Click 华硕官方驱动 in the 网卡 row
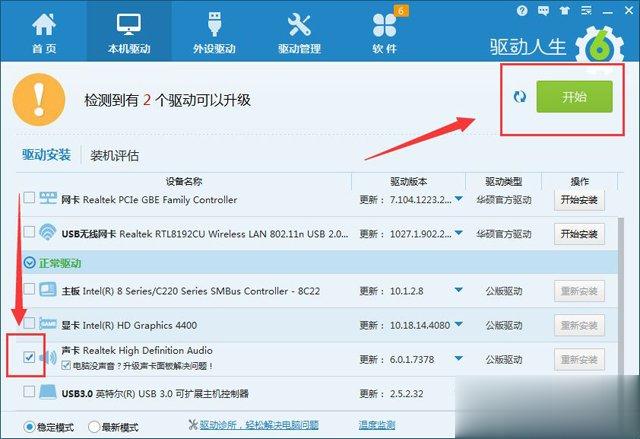640x439 pixels. (x=504, y=200)
